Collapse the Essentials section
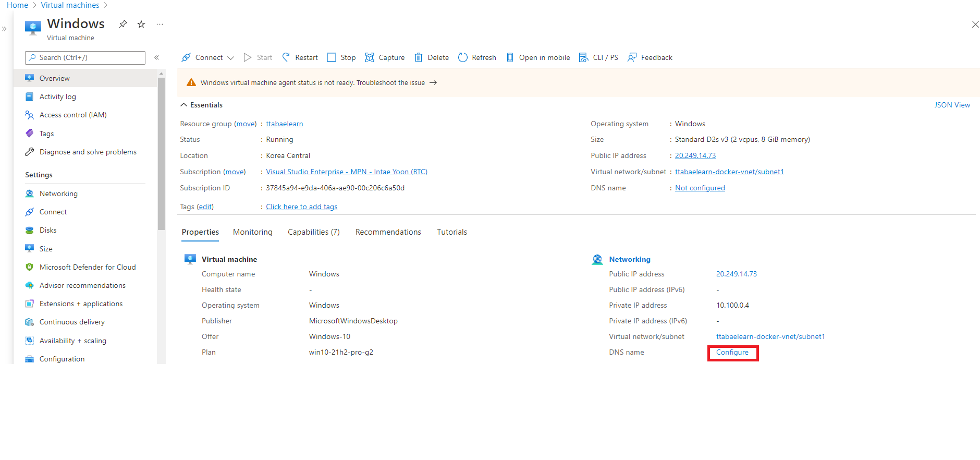This screenshot has height=460, width=980. 183,105
